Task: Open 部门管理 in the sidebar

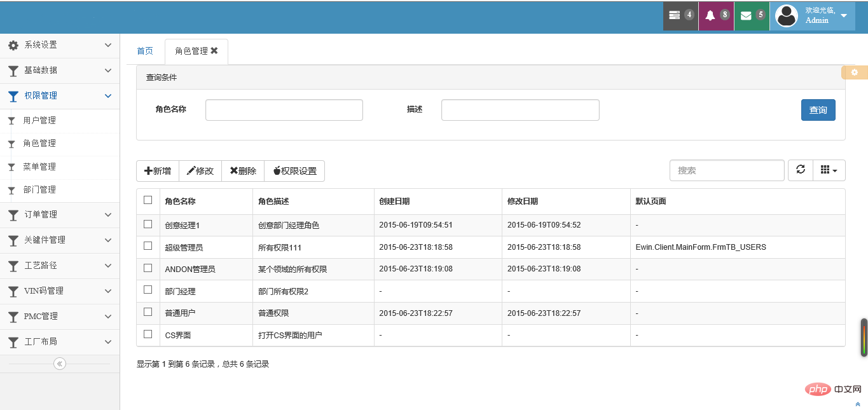Action: point(39,190)
